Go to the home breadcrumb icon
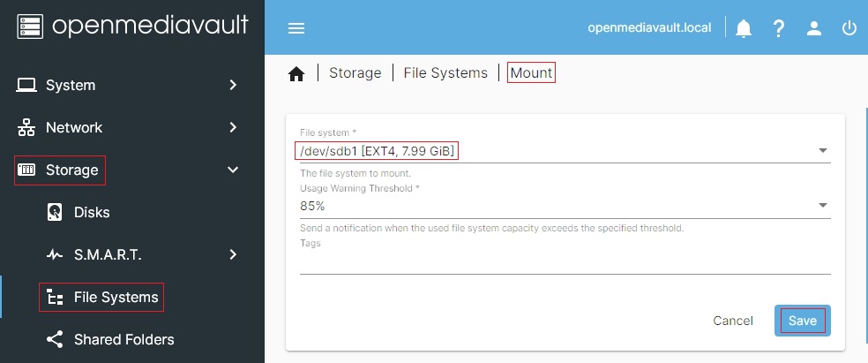 click(296, 73)
